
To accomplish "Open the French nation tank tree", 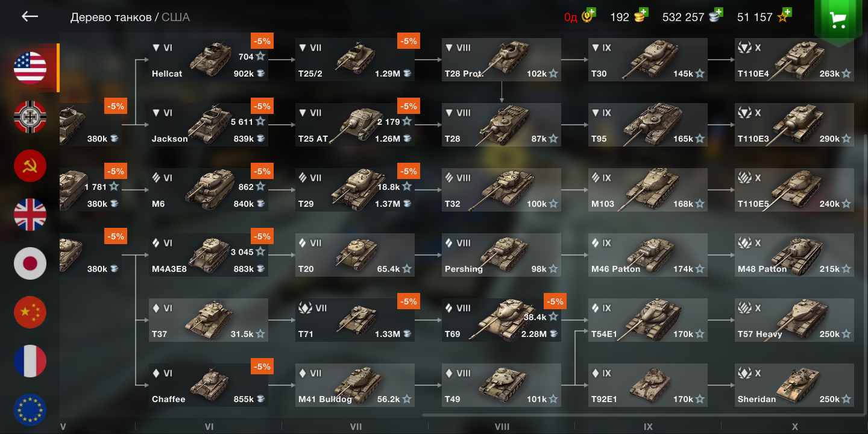I will [30, 361].
